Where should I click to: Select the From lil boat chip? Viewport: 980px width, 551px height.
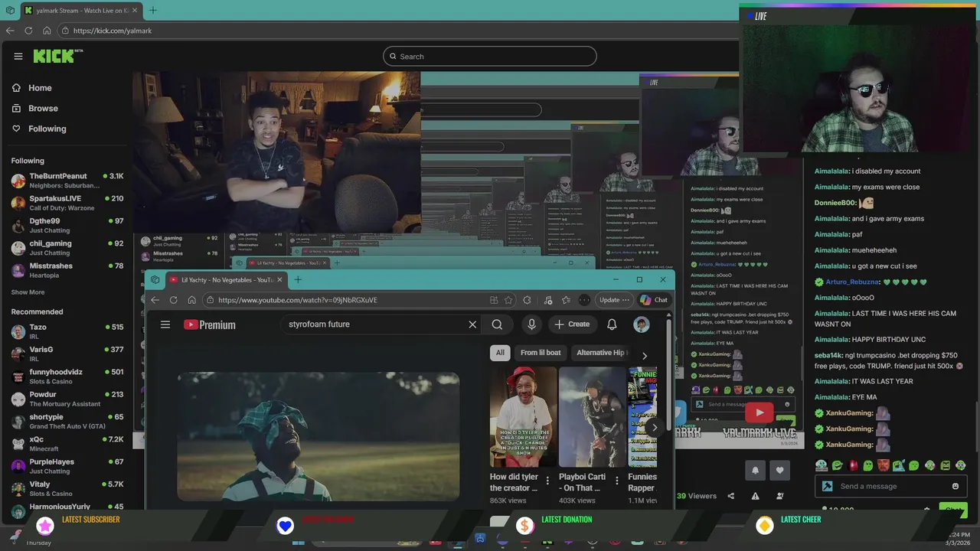(x=541, y=353)
